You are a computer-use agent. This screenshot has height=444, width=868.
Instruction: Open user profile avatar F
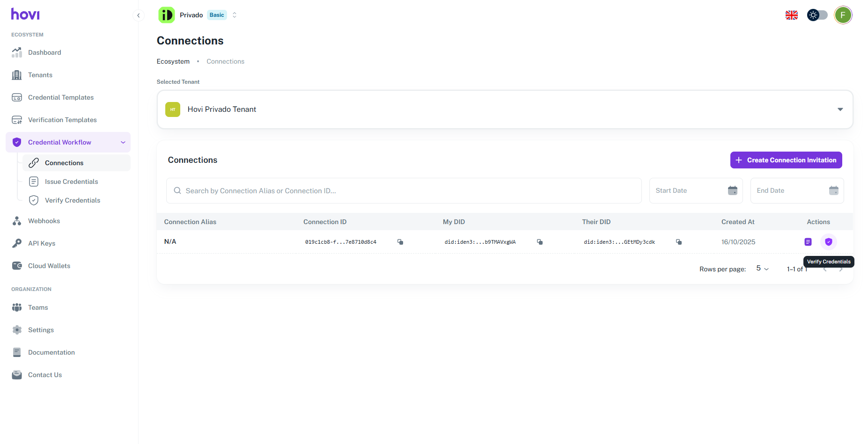843,15
